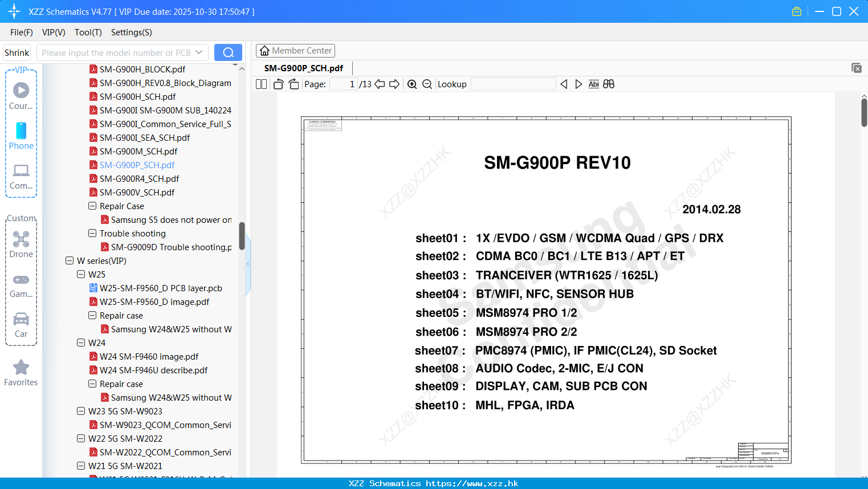The height and width of the screenshot is (489, 868).
Task: Open W25-SM-F9560_D PCB layer.pcb
Action: click(161, 288)
